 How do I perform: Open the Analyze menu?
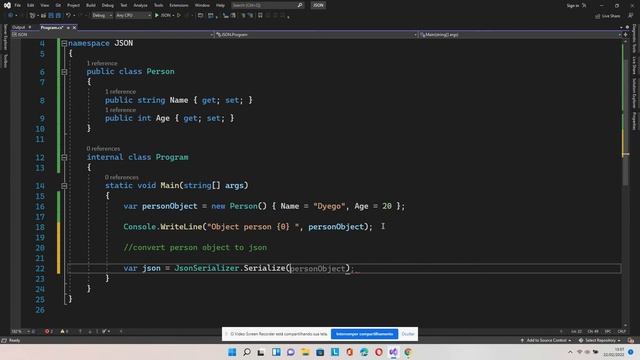coord(140,5)
